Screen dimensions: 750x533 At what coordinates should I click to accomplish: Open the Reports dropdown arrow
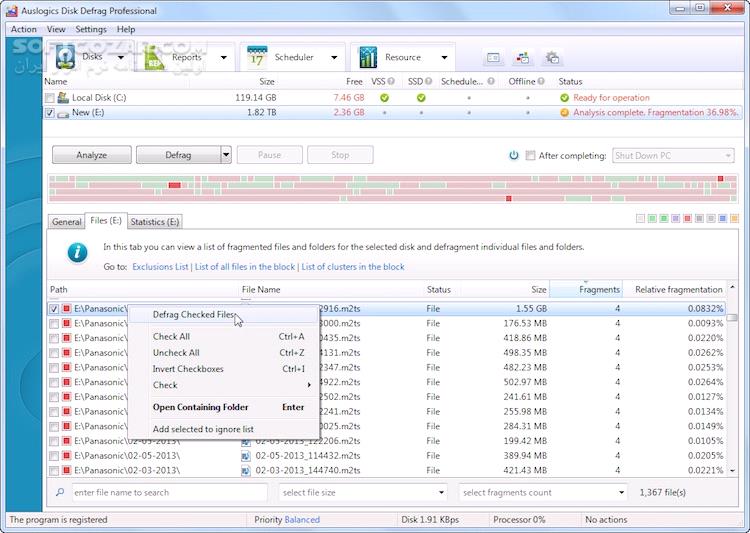[223, 57]
